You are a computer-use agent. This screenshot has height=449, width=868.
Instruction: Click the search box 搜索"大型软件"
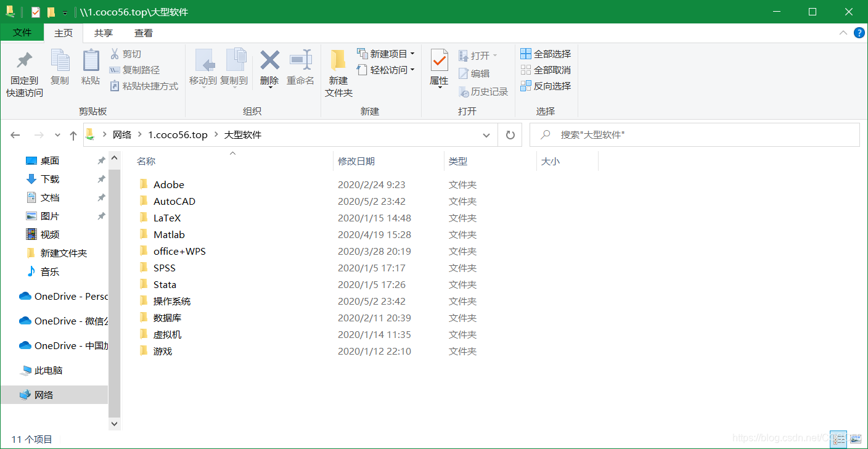(695, 135)
